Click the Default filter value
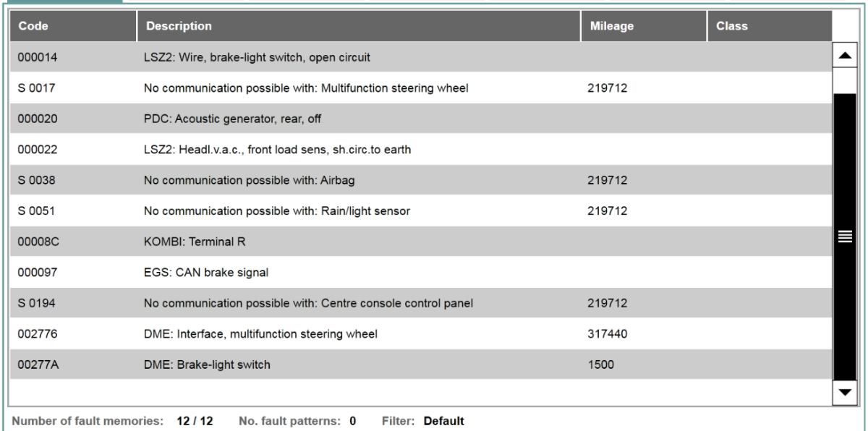 443,420
